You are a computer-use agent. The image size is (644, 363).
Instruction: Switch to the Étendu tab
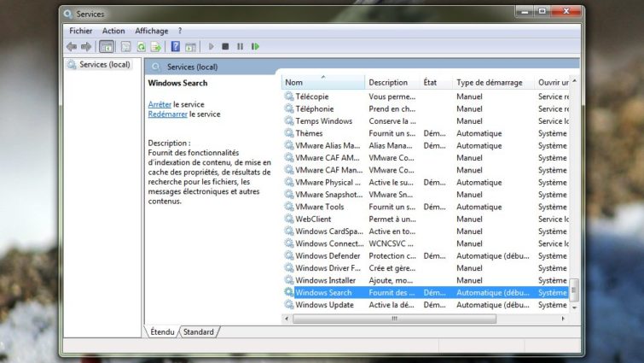click(162, 331)
